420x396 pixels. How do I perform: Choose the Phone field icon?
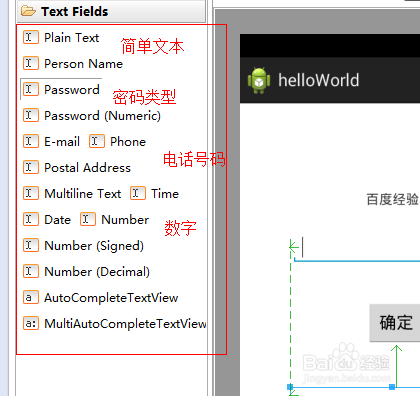tap(97, 141)
